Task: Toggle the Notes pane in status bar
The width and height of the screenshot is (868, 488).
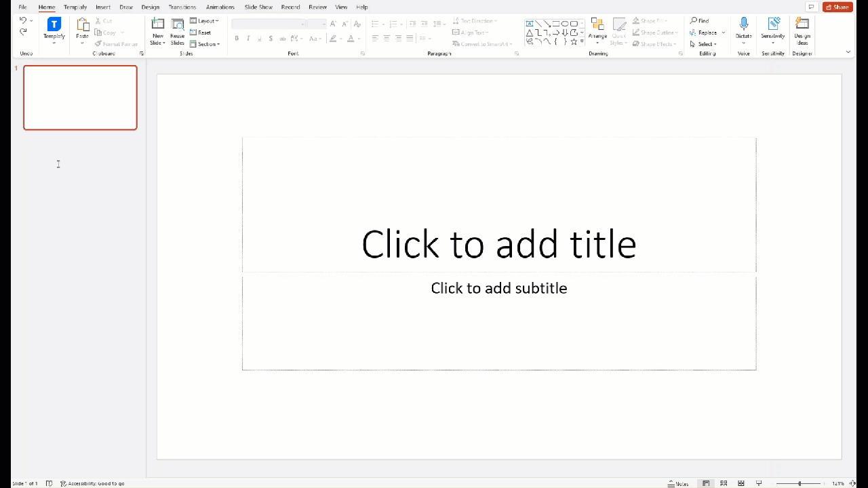Action: tap(678, 483)
